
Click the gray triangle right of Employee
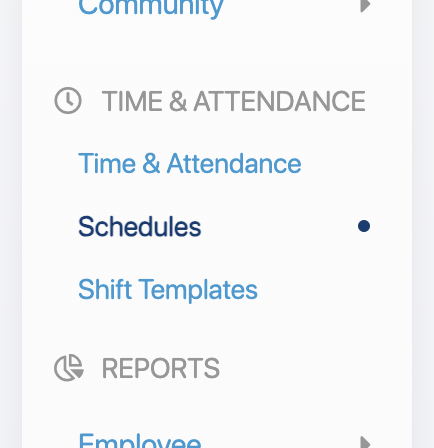[365, 442]
